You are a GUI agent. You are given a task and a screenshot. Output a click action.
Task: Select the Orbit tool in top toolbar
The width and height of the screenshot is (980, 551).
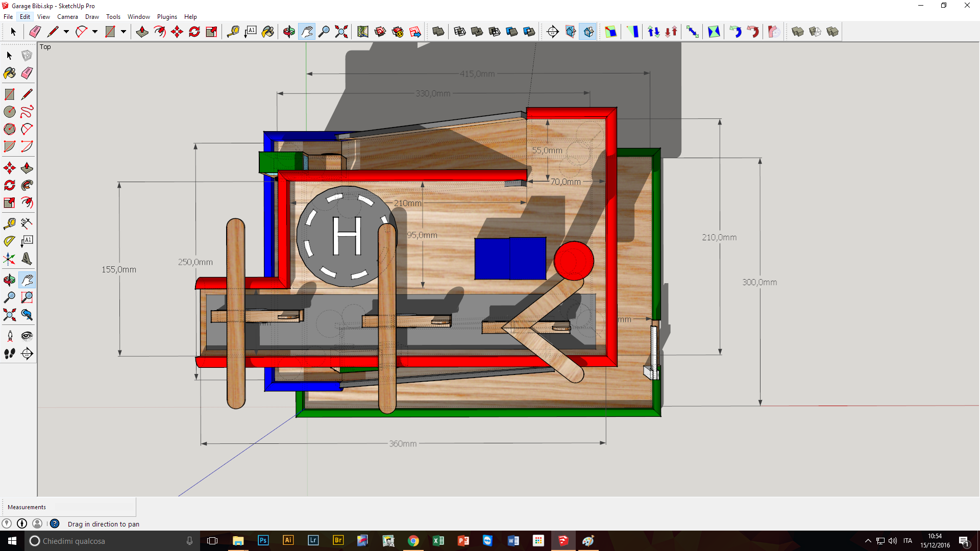click(x=289, y=32)
